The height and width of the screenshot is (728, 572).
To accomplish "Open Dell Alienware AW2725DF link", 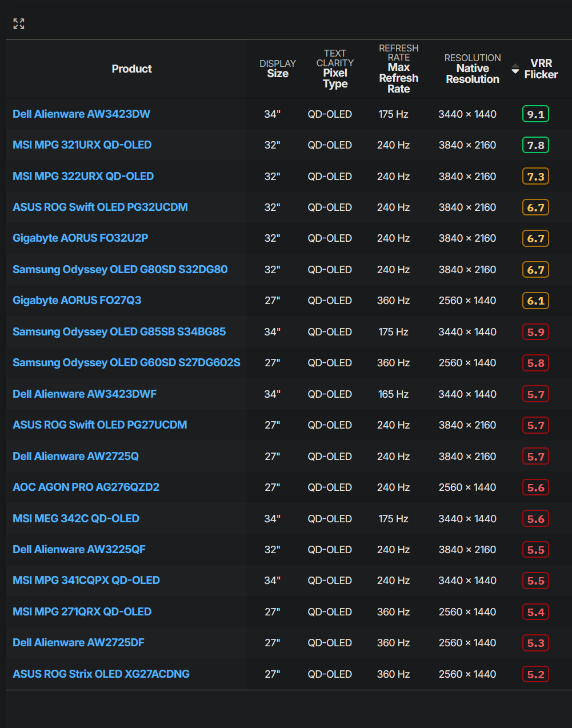I will (78, 643).
